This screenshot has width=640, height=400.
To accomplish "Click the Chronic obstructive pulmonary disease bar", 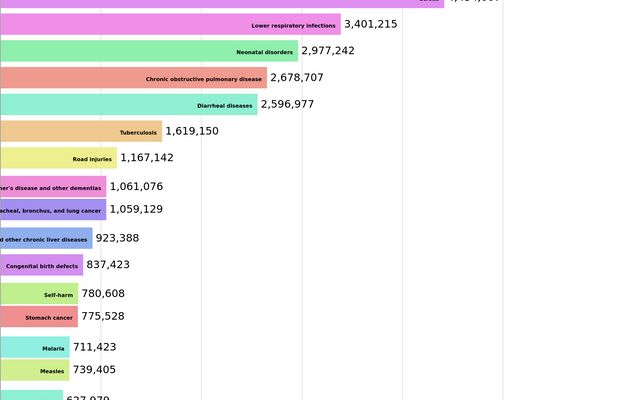I will 133,78.
